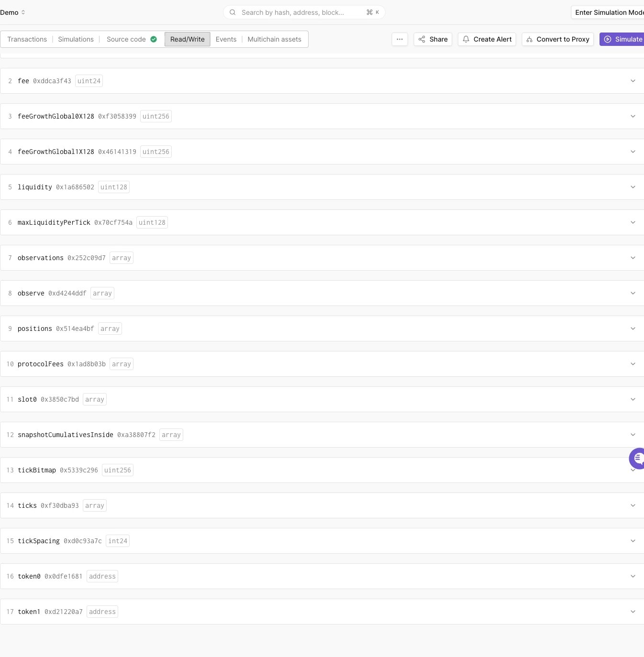
Task: Select the Read/Write tab
Action: 188,39
